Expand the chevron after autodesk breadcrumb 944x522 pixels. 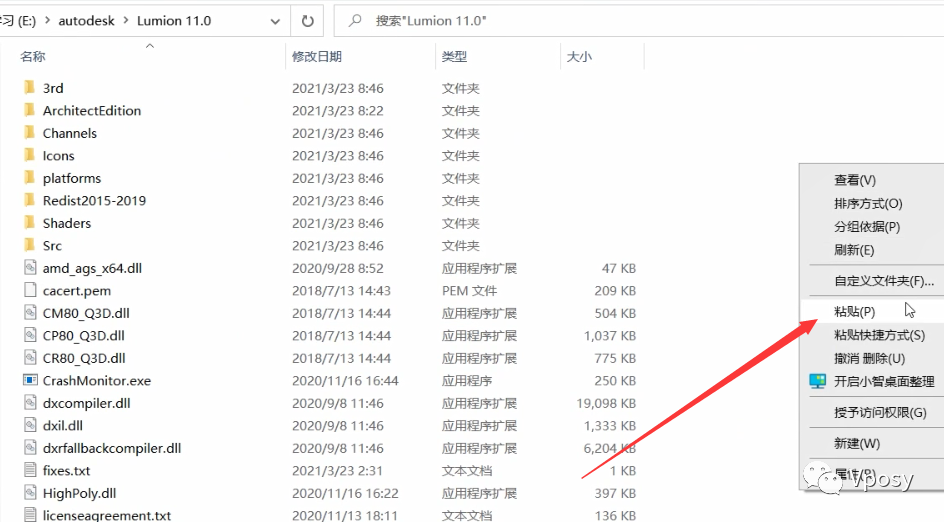[126, 20]
